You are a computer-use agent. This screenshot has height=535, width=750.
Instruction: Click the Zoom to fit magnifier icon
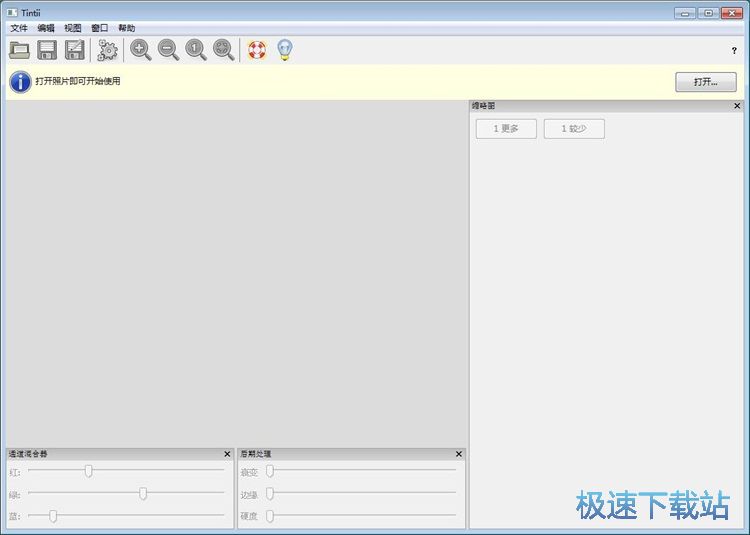point(223,50)
